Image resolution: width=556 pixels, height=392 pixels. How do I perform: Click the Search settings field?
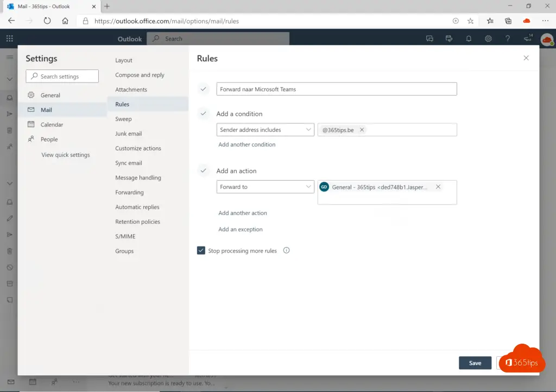point(62,77)
